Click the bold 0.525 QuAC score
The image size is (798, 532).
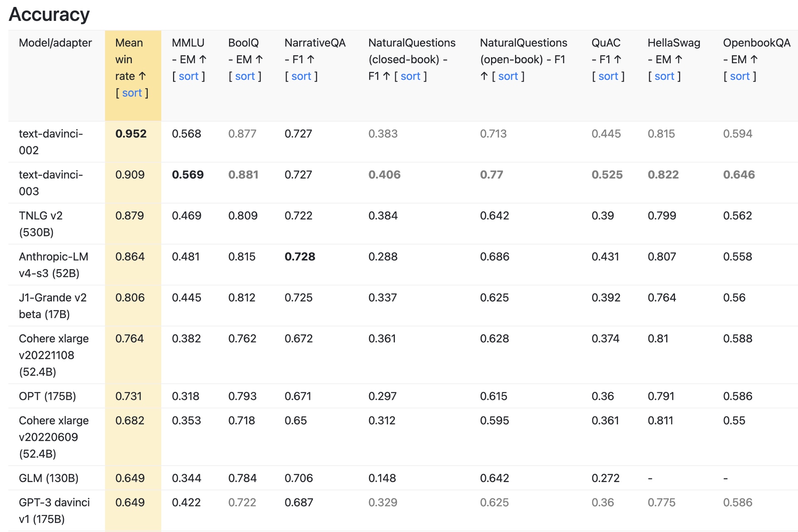[x=607, y=175]
